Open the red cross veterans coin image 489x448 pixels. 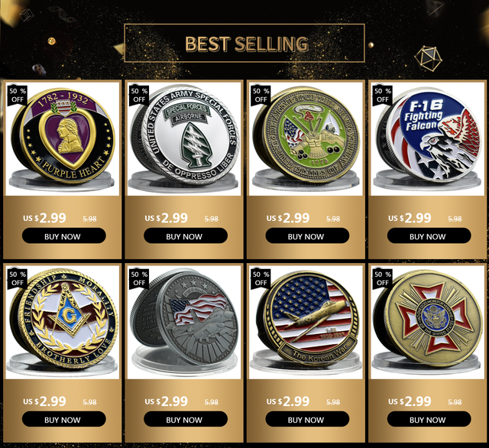click(428, 323)
